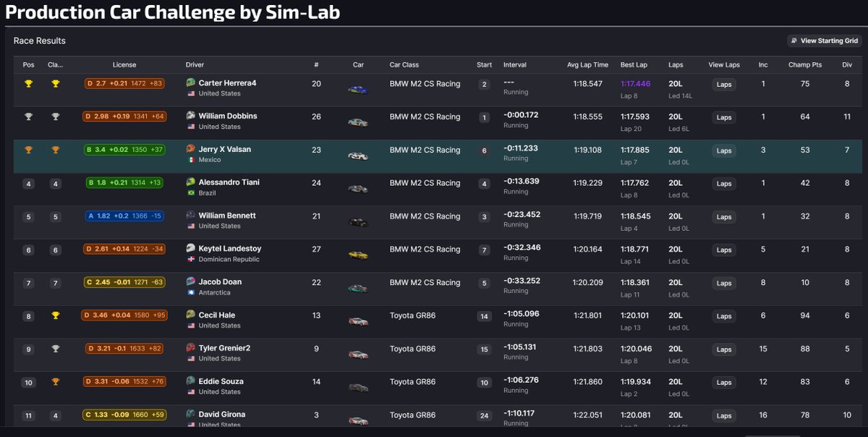
Task: Click the yellow car icon for Keytel Landestoy
Action: (358, 255)
